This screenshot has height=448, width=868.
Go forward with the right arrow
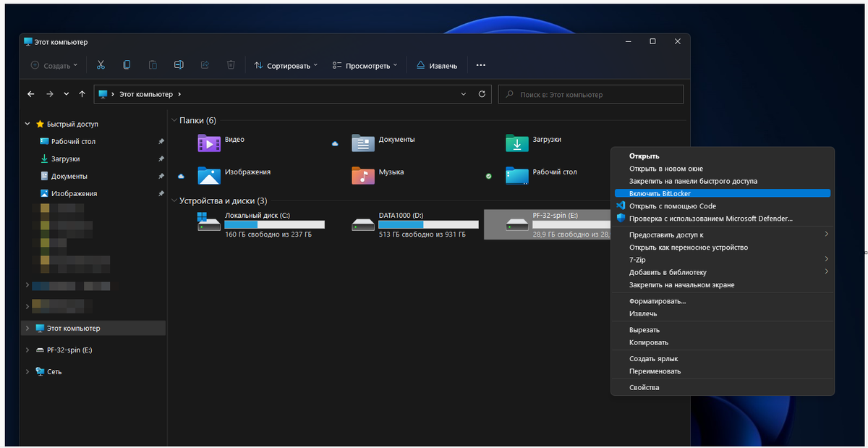point(50,94)
